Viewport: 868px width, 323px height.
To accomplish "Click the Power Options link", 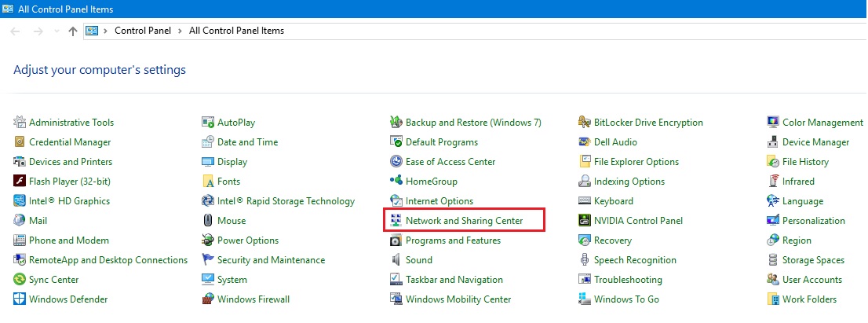I will [x=248, y=240].
